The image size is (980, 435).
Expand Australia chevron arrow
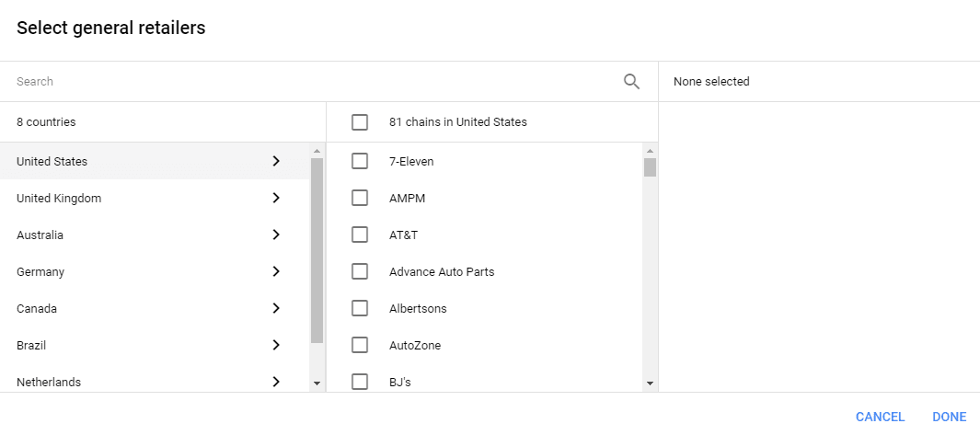click(276, 235)
